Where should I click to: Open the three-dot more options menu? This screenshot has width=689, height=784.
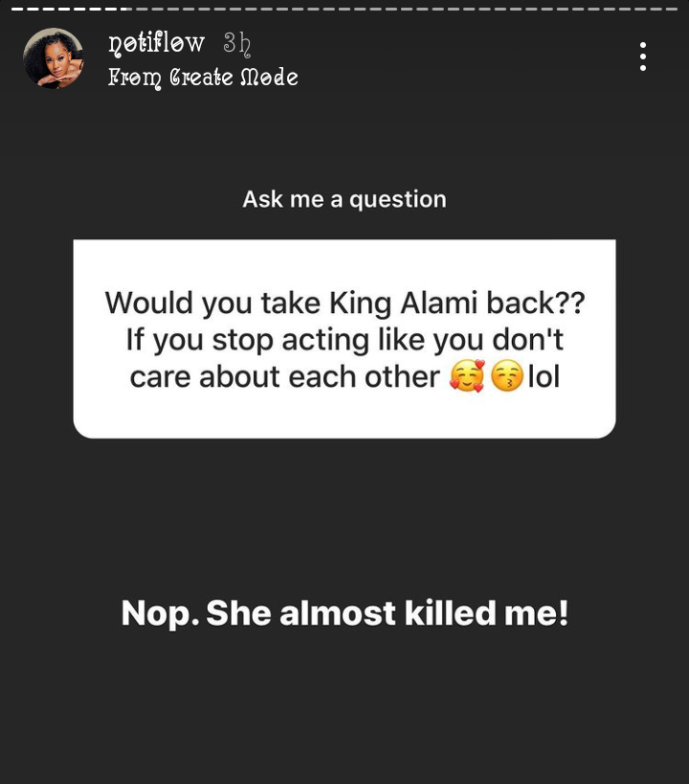[643, 56]
